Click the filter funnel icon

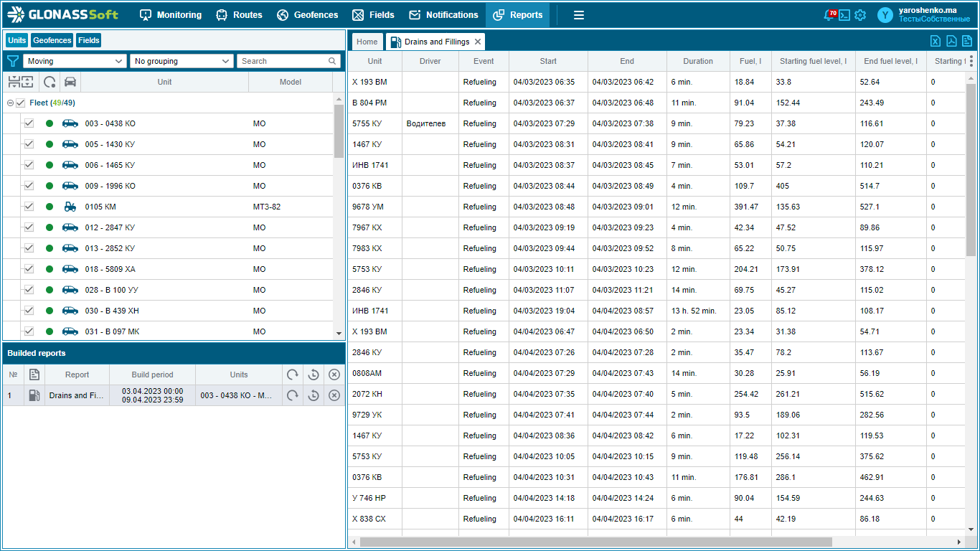pos(13,61)
